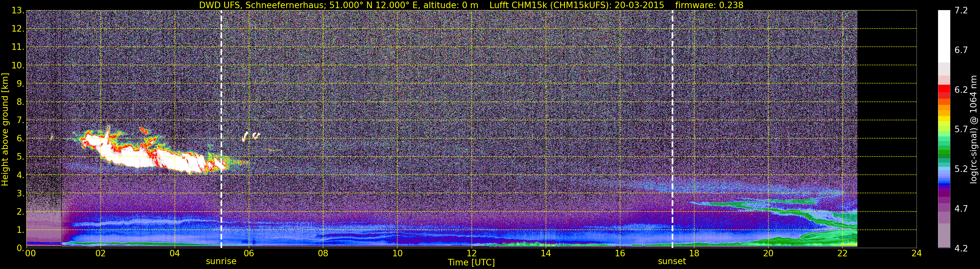The image size is (980, 269).
Task: Click the 'Height above ground [km]' axis label
Action: (x=5, y=130)
